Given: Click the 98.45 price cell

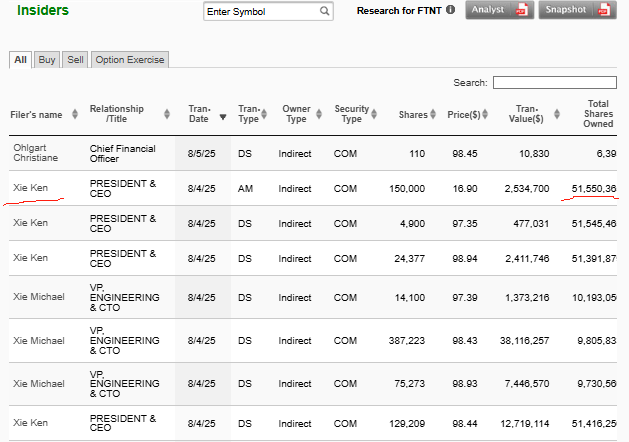Looking at the screenshot, I should (x=465, y=154).
